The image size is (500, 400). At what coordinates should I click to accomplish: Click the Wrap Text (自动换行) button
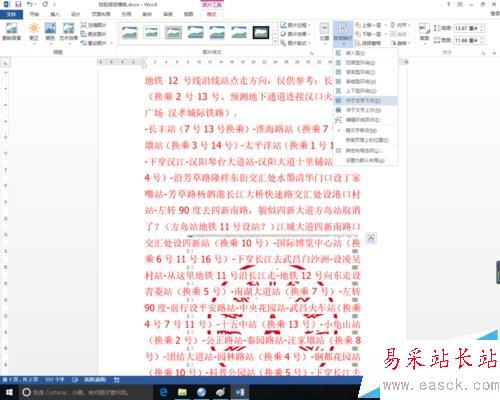tap(343, 33)
